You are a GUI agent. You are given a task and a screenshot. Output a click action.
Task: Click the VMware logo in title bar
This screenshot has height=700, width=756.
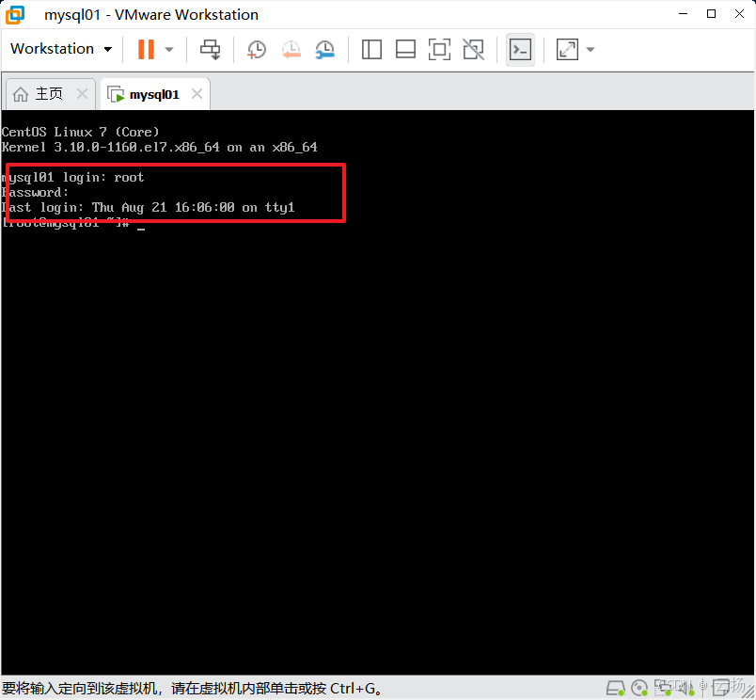(15, 14)
